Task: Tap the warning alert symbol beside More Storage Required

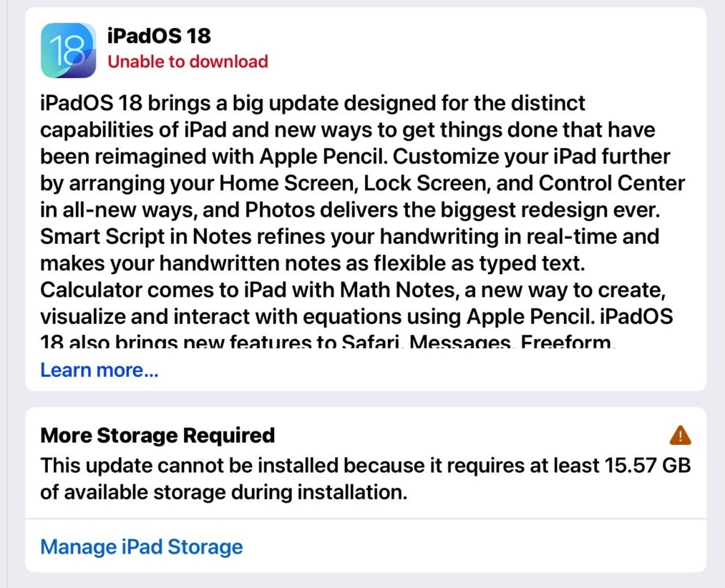Action: pos(680,435)
